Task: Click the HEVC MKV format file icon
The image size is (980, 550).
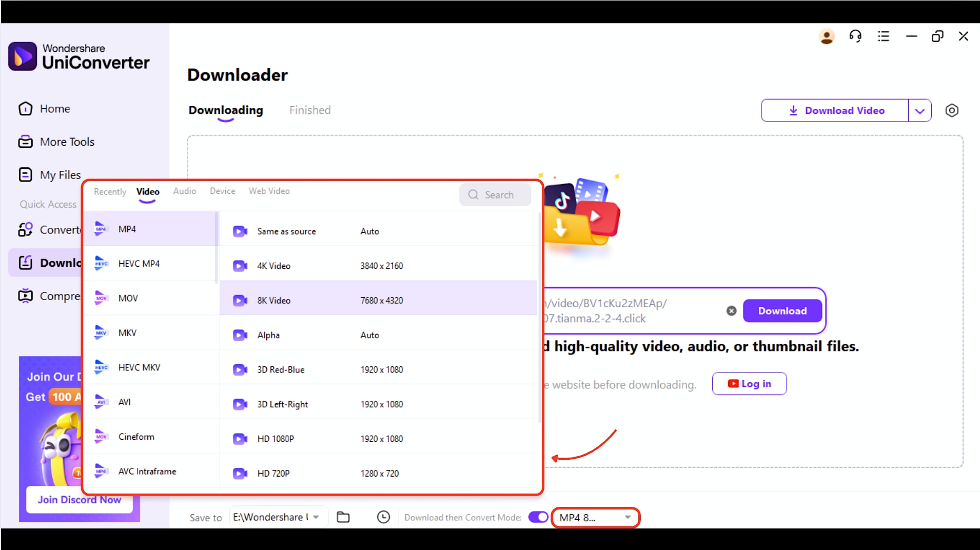Action: pyautogui.click(x=101, y=367)
